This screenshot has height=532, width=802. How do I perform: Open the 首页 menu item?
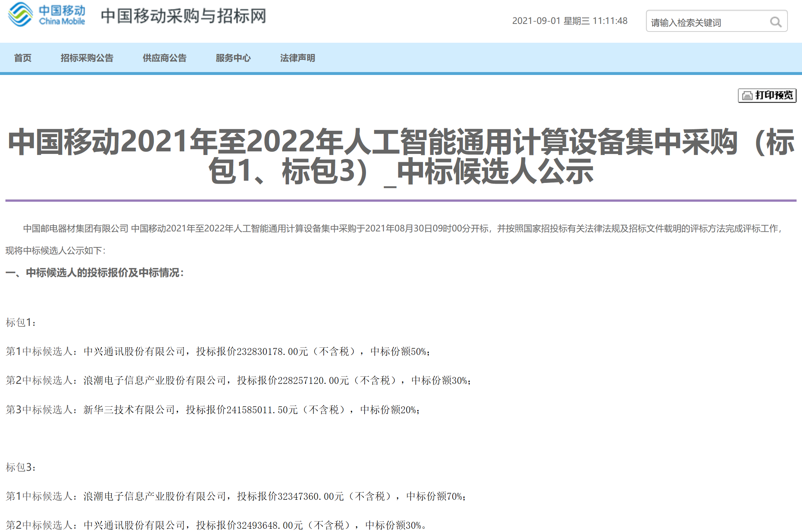pyautogui.click(x=23, y=58)
